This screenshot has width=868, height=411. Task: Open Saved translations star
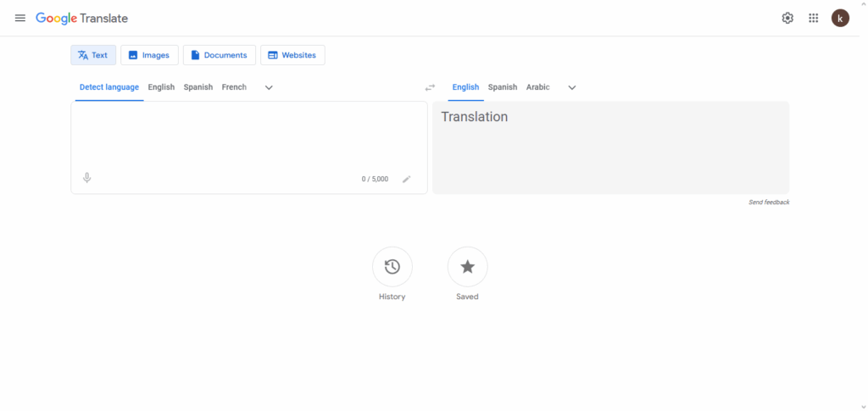pos(468,267)
